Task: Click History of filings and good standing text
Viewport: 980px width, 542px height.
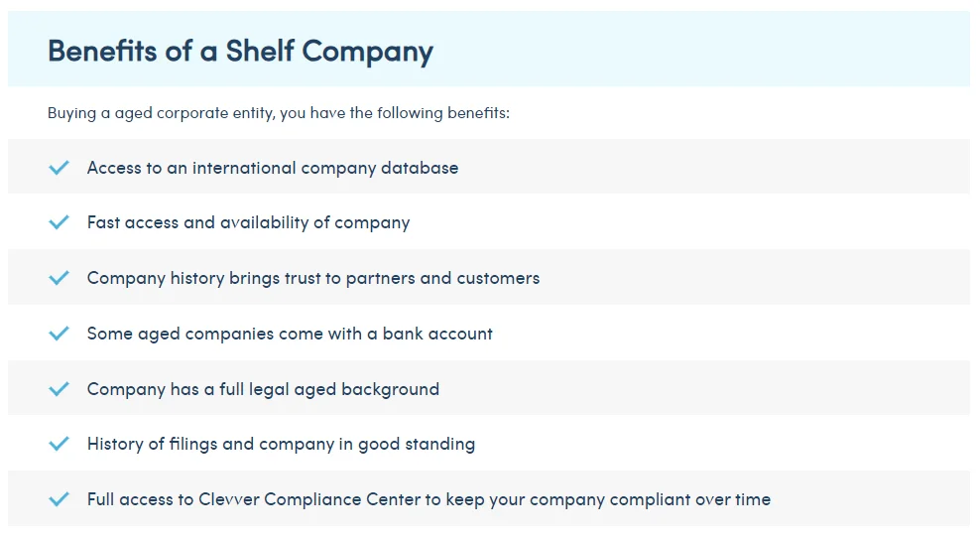Action: click(x=281, y=444)
